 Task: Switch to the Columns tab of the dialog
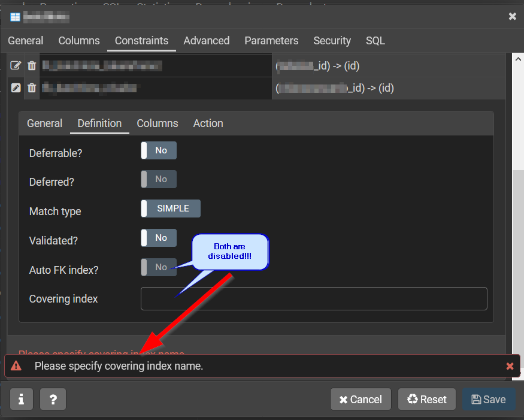click(x=79, y=41)
